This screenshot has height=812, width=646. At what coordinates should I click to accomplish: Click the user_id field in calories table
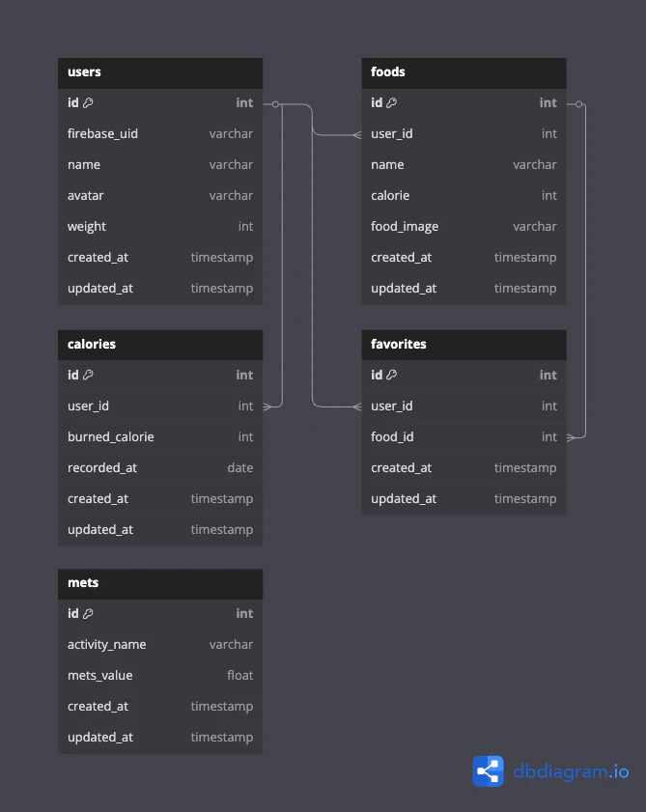point(160,406)
